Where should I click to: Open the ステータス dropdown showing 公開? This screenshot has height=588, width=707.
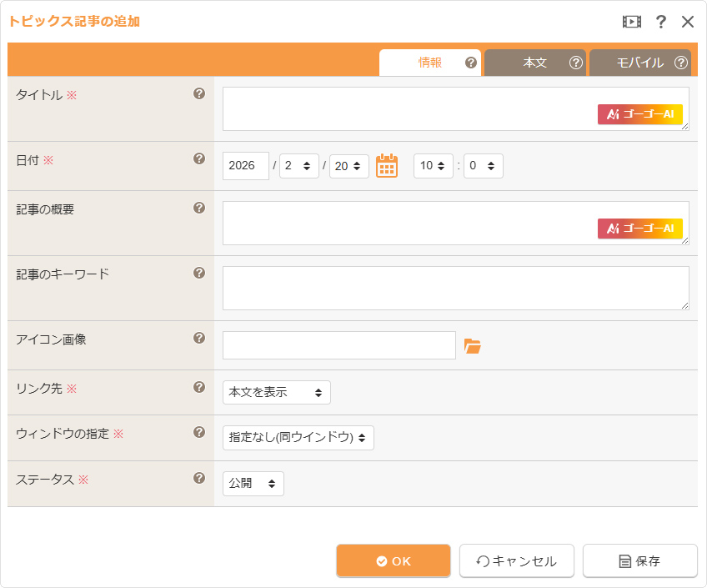[253, 484]
